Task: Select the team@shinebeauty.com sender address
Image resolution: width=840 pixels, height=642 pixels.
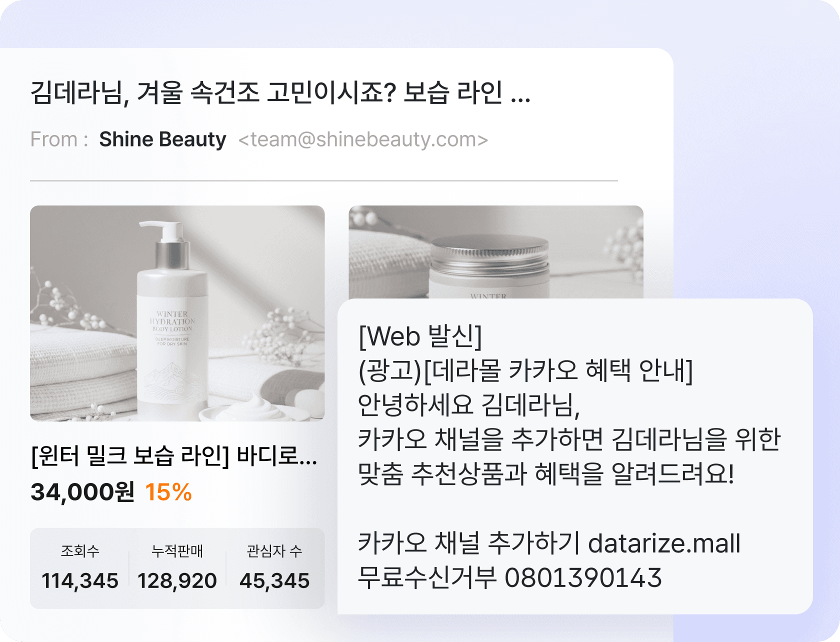Action: (363, 139)
